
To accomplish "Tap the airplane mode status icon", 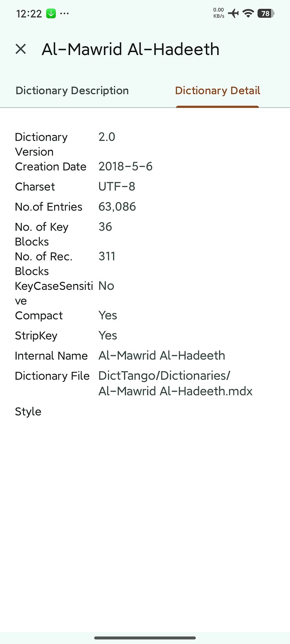I will [x=233, y=13].
